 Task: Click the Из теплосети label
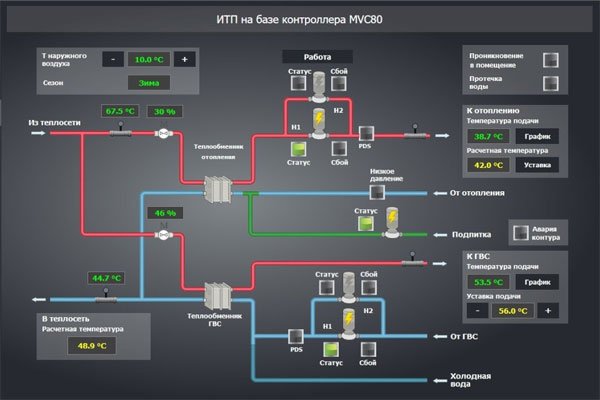pyautogui.click(x=54, y=123)
